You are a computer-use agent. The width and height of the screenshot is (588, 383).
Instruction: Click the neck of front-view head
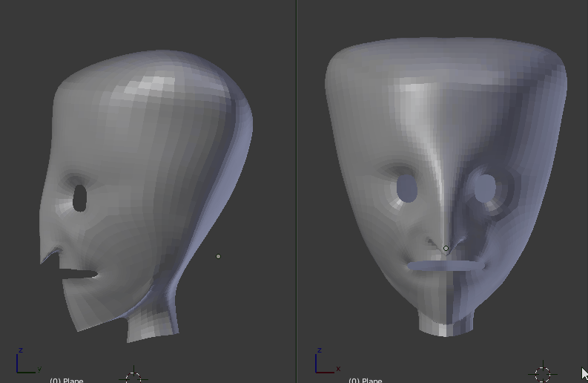[446, 322]
